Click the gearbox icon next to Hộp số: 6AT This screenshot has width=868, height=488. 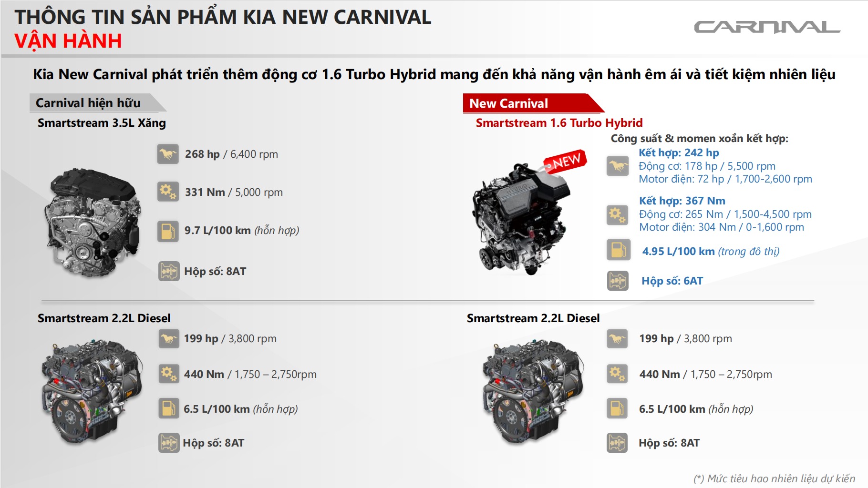click(x=618, y=281)
